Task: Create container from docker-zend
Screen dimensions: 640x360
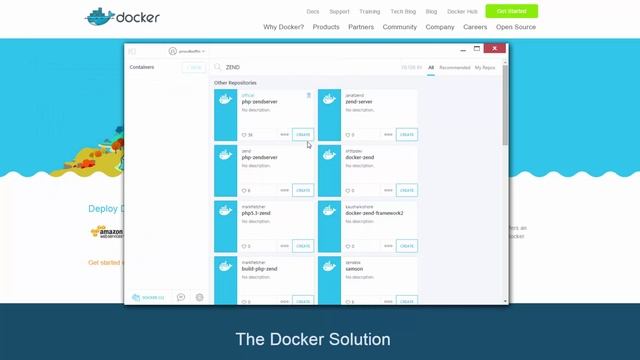Action: tap(407, 190)
